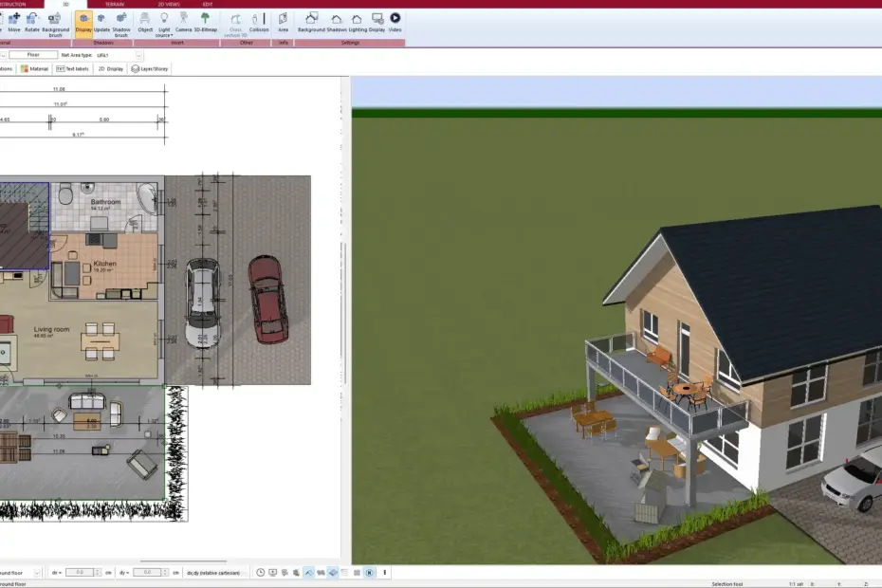
Task: Open the Light source tool
Action: (164, 23)
